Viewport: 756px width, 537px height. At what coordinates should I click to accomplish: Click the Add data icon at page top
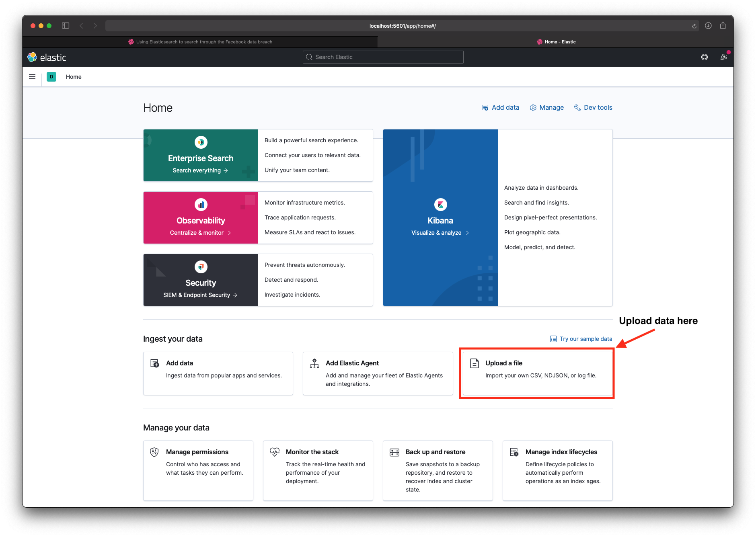tap(485, 108)
